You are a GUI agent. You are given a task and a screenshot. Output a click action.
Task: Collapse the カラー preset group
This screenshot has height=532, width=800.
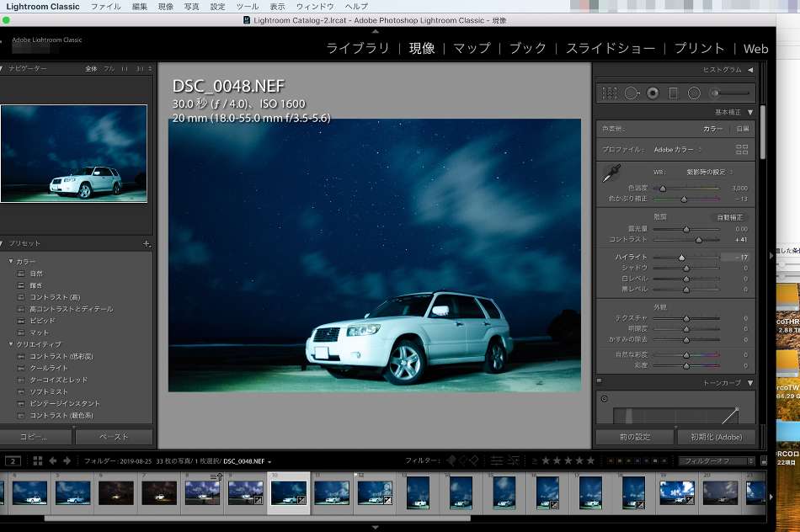(11, 262)
